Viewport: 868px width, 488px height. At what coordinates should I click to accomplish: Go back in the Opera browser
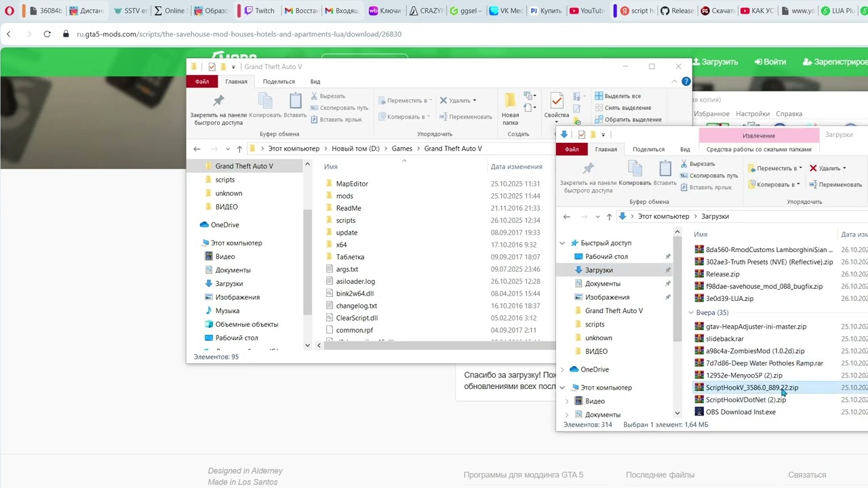click(x=8, y=34)
